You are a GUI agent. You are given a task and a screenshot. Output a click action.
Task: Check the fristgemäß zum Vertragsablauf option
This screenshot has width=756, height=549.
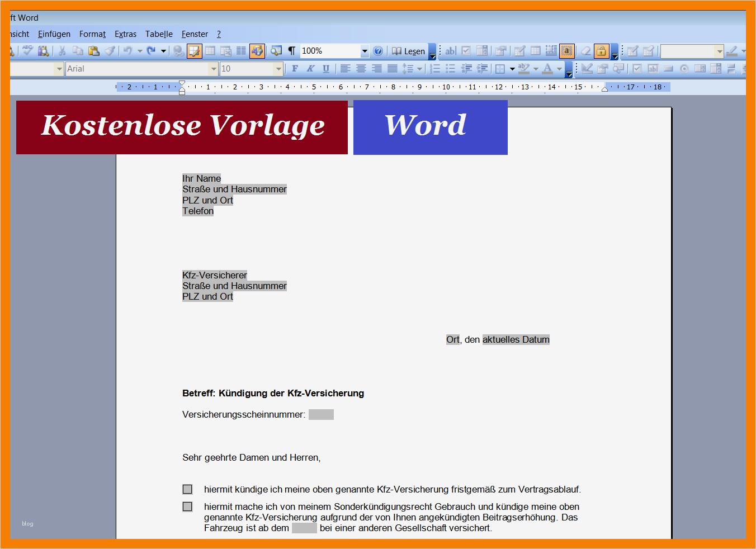[187, 489]
